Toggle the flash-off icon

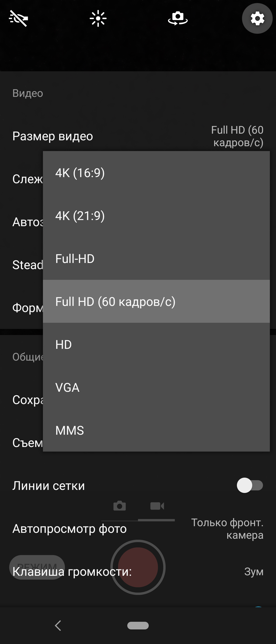(18, 18)
